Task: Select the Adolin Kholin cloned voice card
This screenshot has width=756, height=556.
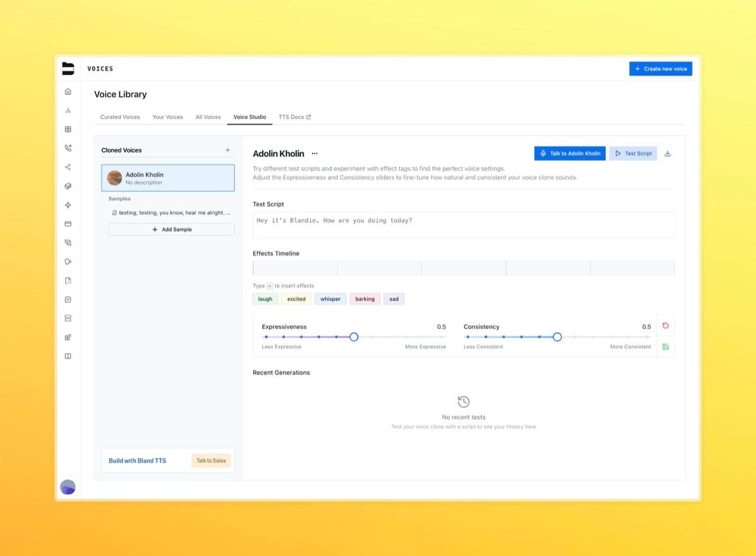Action: point(168,178)
